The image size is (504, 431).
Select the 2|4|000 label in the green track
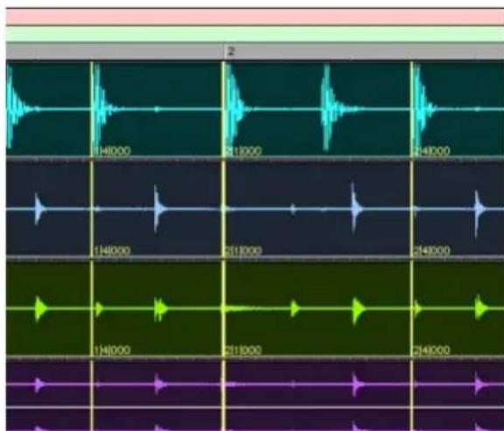(431, 350)
